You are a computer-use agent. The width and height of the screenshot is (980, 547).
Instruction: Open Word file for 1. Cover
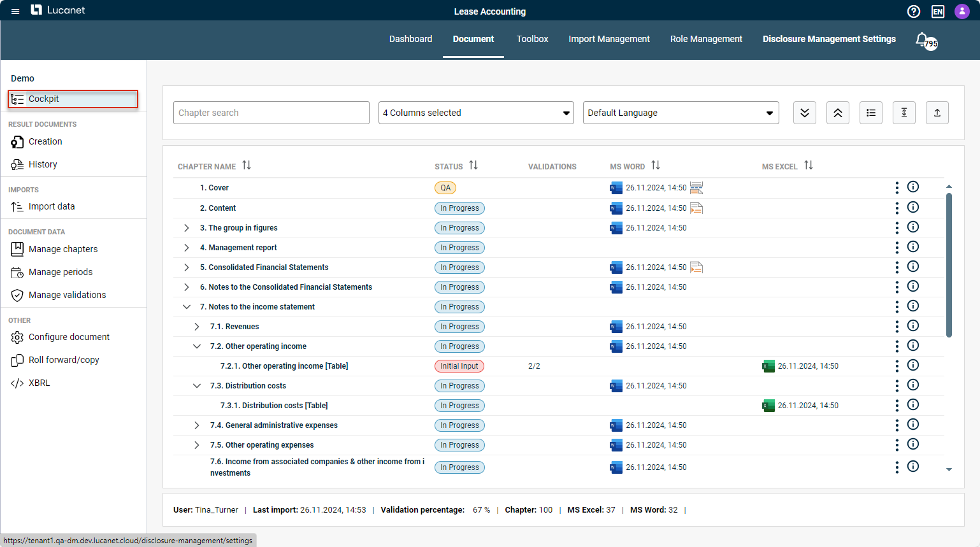pyautogui.click(x=616, y=188)
